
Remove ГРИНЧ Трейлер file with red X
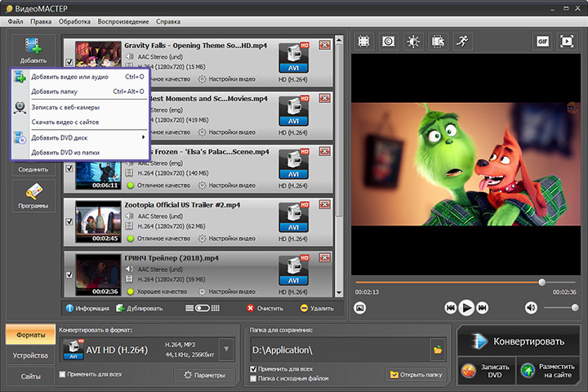pyautogui.click(x=325, y=258)
